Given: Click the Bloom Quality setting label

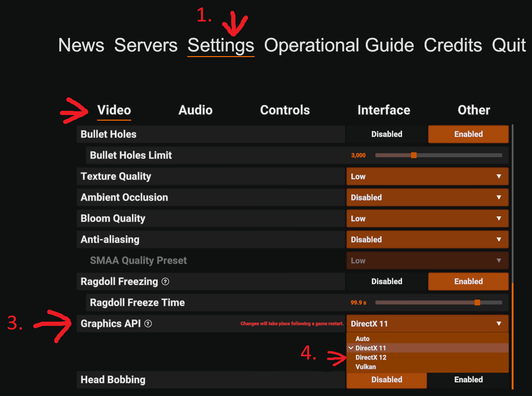Looking at the screenshot, I should [113, 218].
